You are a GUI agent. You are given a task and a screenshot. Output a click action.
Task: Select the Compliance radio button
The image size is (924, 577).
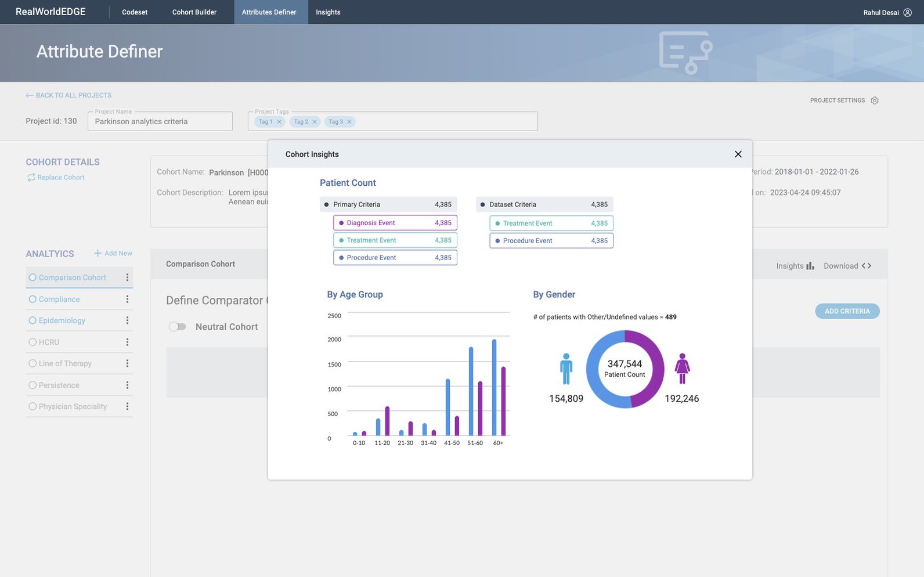(33, 299)
